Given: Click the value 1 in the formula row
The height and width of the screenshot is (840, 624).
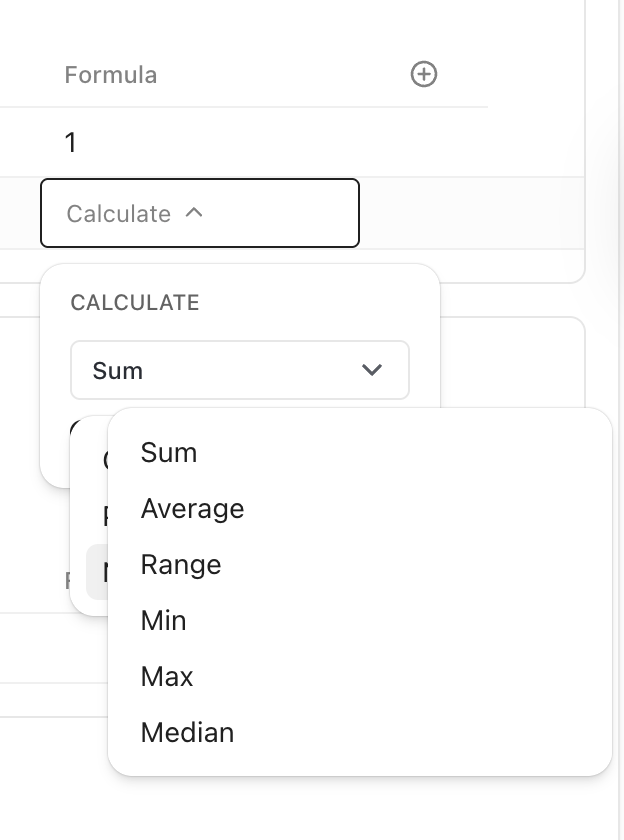Looking at the screenshot, I should click(x=70, y=142).
